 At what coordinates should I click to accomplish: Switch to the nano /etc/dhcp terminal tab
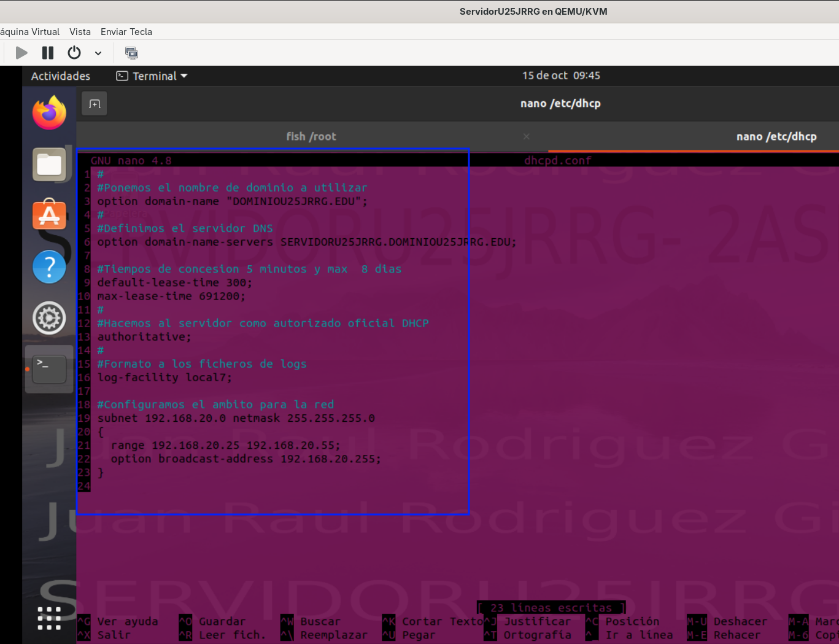[776, 136]
